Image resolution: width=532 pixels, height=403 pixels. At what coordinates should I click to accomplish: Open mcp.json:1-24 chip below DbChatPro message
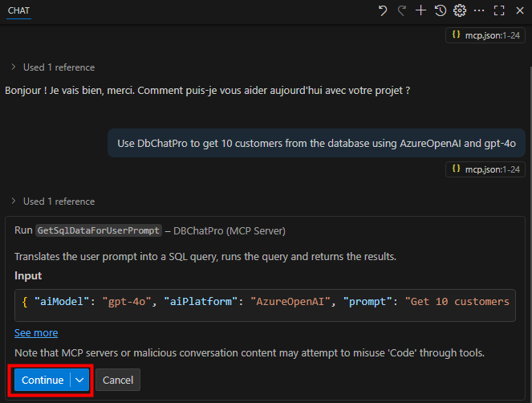485,169
